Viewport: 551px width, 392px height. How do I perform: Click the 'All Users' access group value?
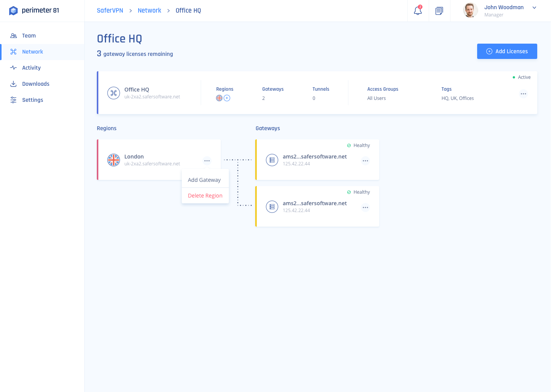pyautogui.click(x=377, y=98)
